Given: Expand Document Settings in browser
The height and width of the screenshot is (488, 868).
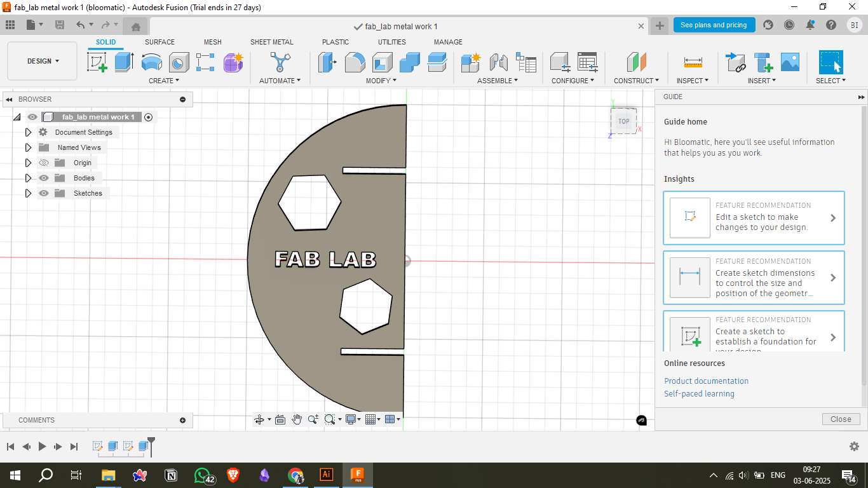Looking at the screenshot, I should (28, 132).
